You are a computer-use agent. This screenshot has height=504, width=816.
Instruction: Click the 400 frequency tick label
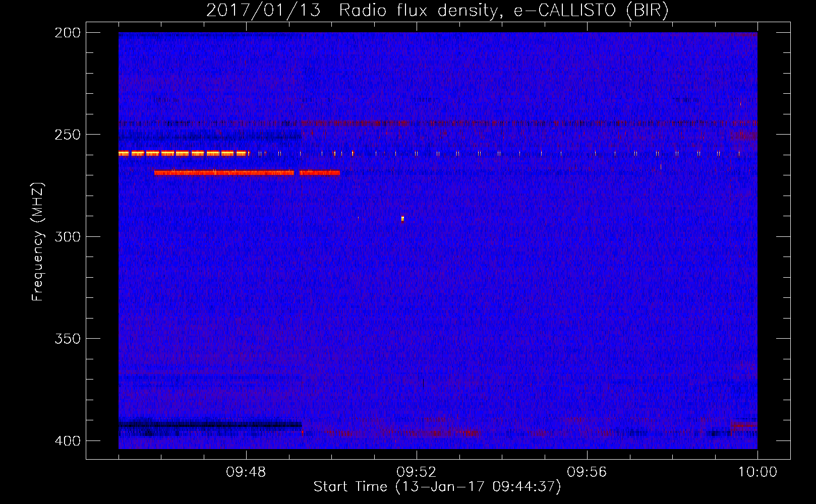click(x=68, y=441)
